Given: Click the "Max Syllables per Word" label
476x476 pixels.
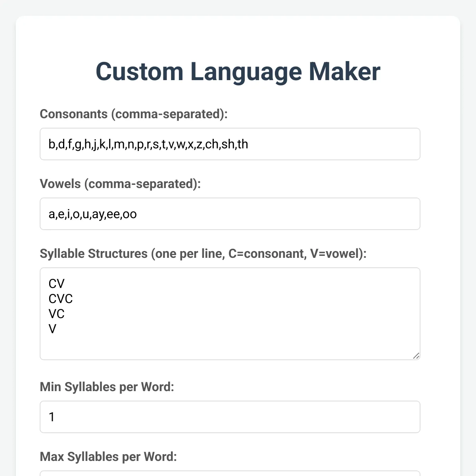Looking at the screenshot, I should [x=108, y=457].
